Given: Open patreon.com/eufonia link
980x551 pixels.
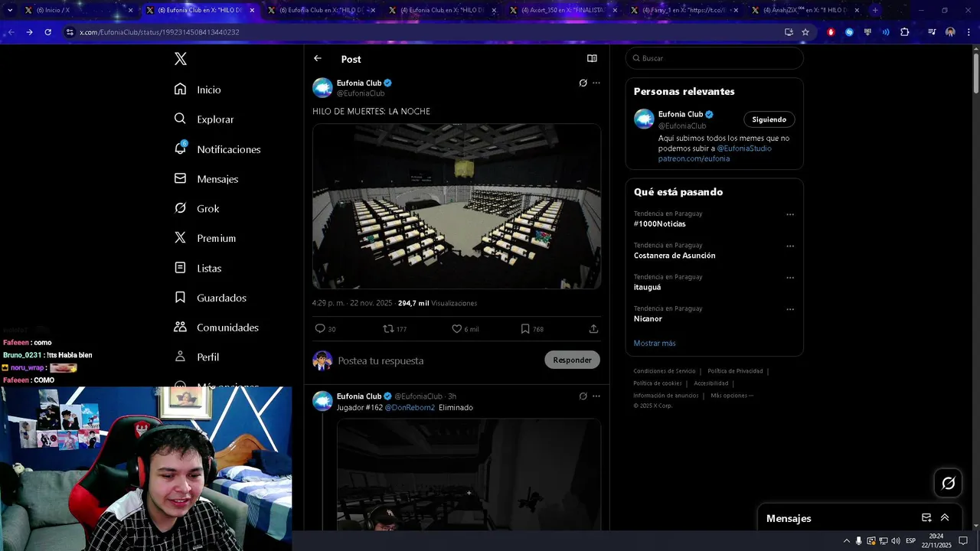Looking at the screenshot, I should [x=694, y=158].
